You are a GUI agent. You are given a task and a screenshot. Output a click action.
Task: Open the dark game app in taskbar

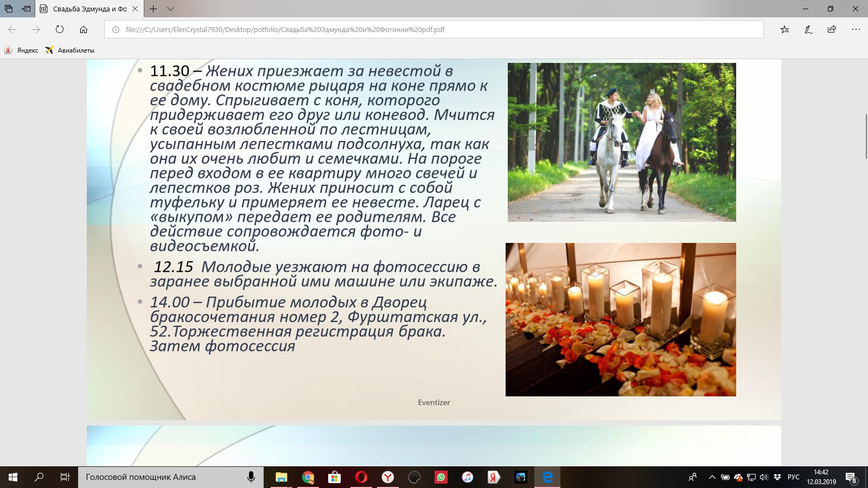(520, 477)
